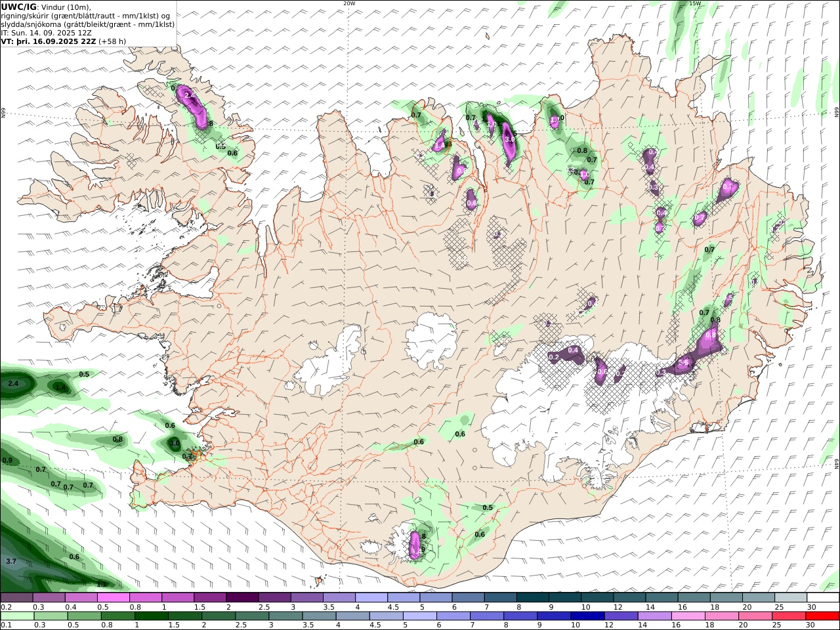This screenshot has width=840, height=630.
Task: Pick the deep blue rain swatch between 10 and 12
Action: [588, 616]
